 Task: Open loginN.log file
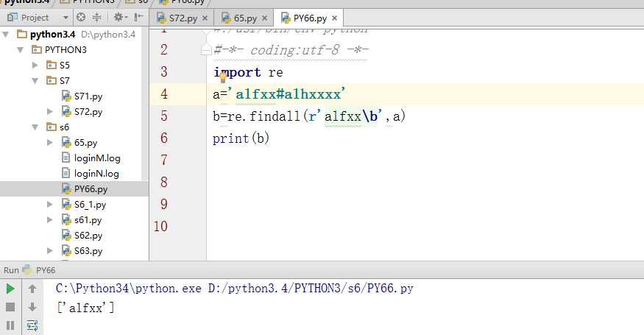[96, 174]
